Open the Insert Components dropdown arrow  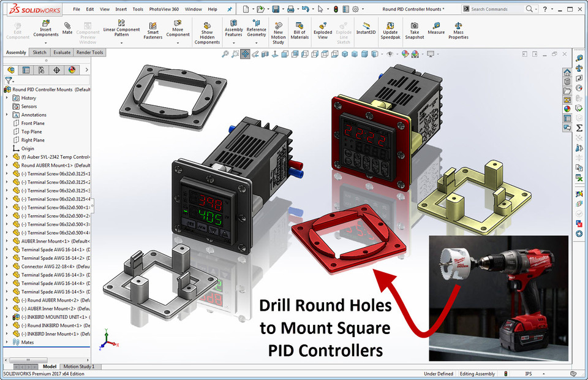46,43
